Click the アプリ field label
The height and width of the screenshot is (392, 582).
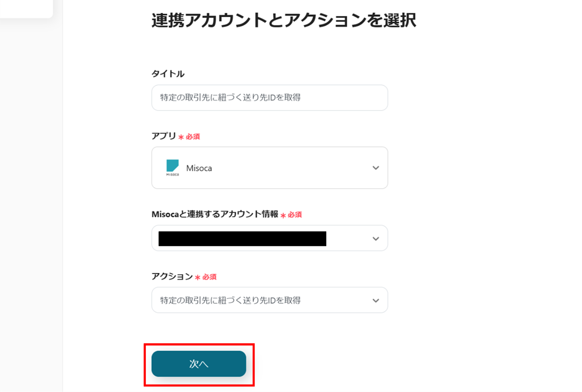coord(164,136)
